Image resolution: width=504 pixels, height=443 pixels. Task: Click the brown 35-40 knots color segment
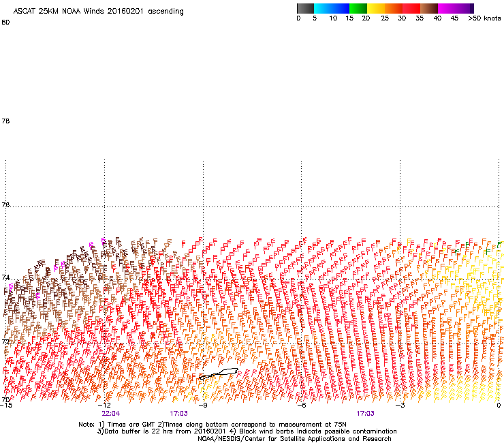click(x=429, y=8)
